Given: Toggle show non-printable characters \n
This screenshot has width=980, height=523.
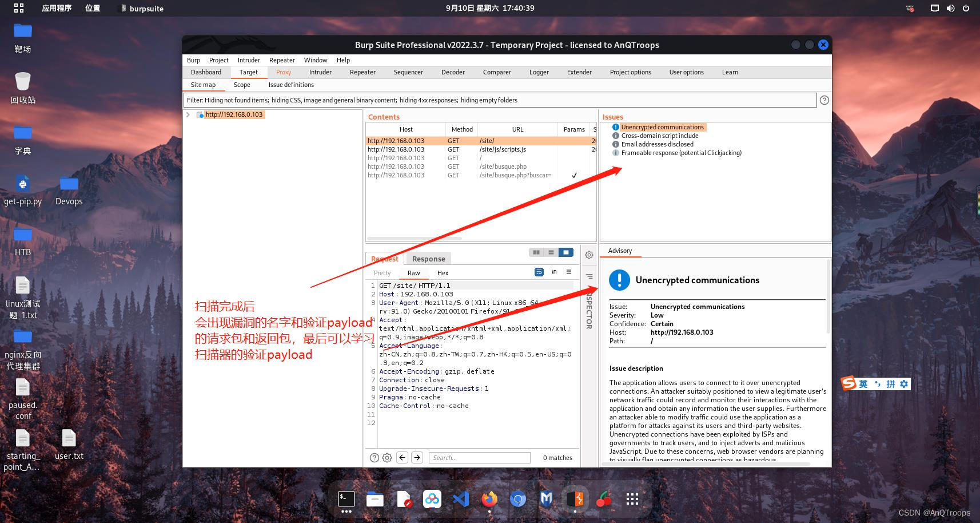Looking at the screenshot, I should 554,272.
